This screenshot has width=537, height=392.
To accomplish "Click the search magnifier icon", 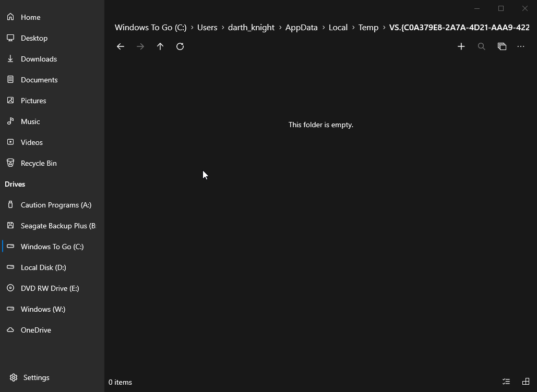I will [482, 46].
